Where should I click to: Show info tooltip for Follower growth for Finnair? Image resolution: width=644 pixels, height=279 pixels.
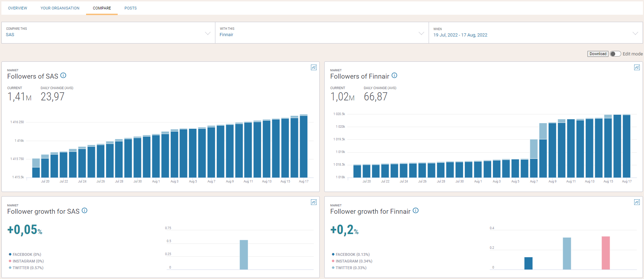416,211
